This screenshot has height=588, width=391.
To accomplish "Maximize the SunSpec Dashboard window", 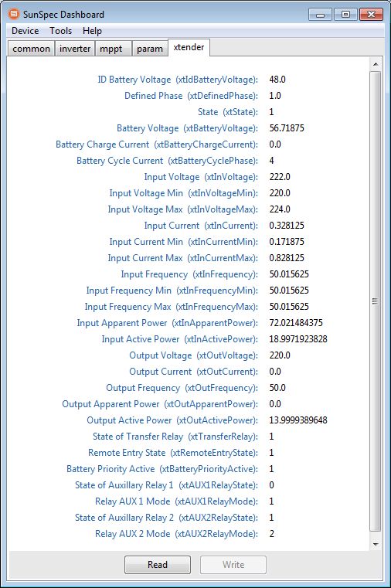I will click(345, 15).
